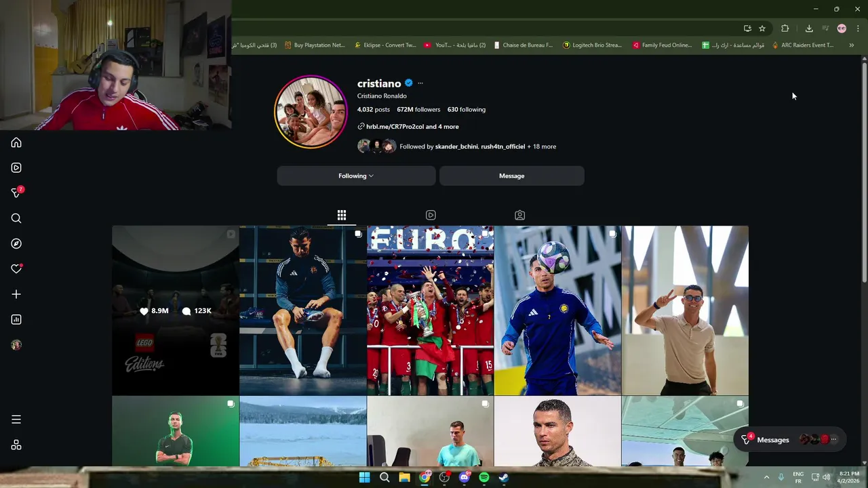Viewport: 868px width, 488px height.
Task: Show hidden system tray icons chevron
Action: [766, 477]
